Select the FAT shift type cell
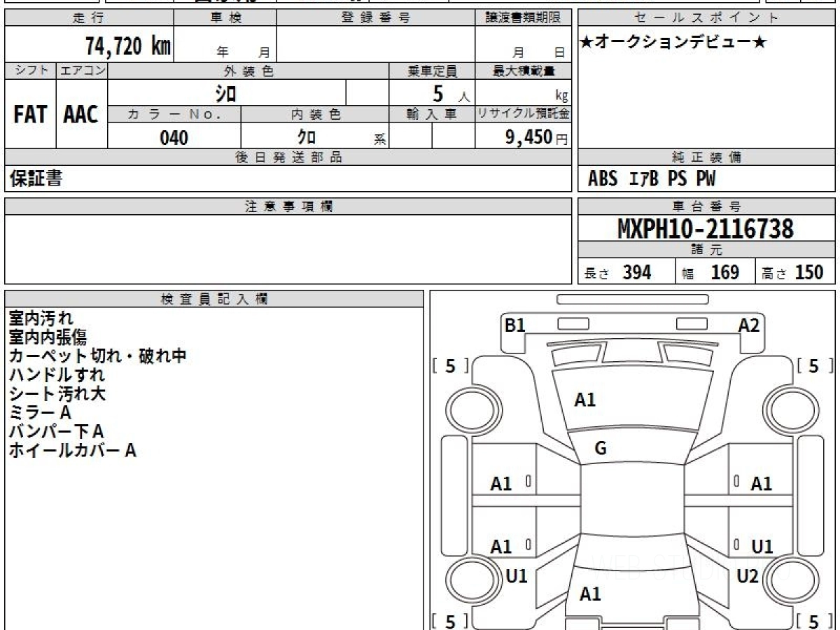The height and width of the screenshot is (630, 840). click(30, 115)
